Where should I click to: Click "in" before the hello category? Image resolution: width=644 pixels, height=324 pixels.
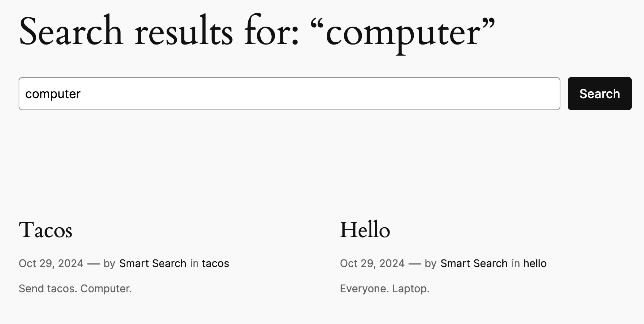point(515,263)
